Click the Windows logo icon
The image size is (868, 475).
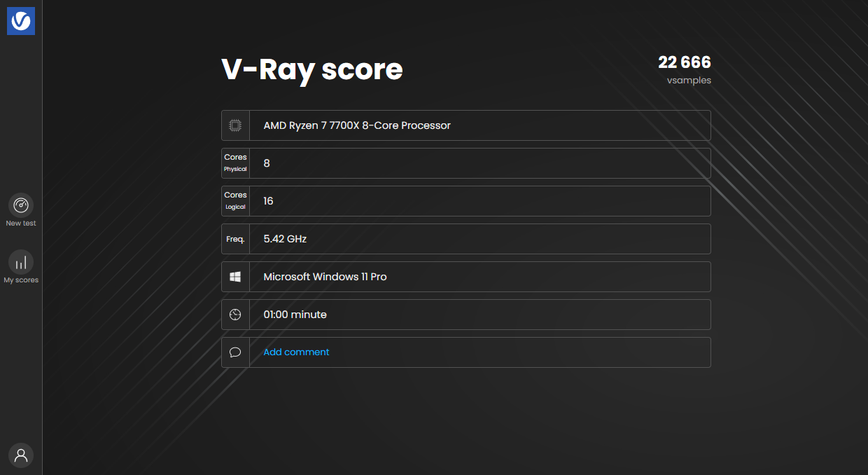pos(235,277)
